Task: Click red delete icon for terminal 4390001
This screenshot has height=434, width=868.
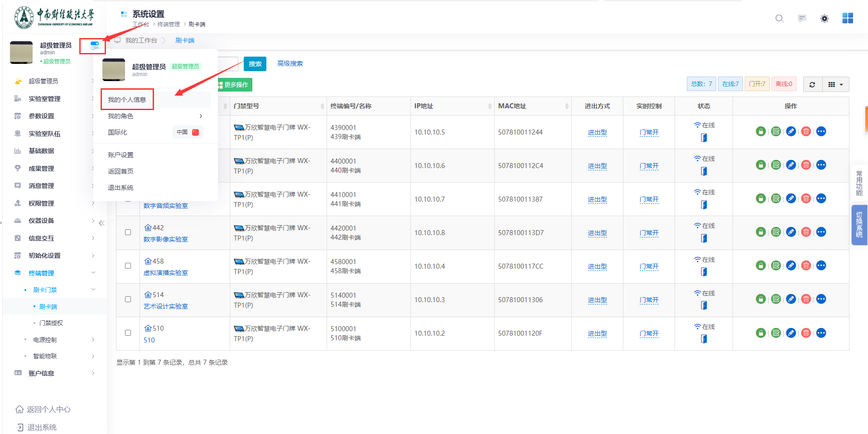Action: (806, 132)
